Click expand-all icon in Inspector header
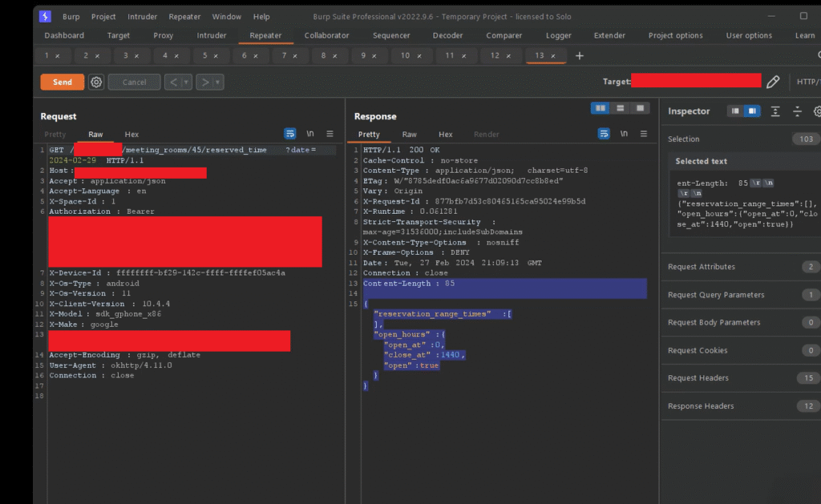The image size is (821, 504). point(775,111)
